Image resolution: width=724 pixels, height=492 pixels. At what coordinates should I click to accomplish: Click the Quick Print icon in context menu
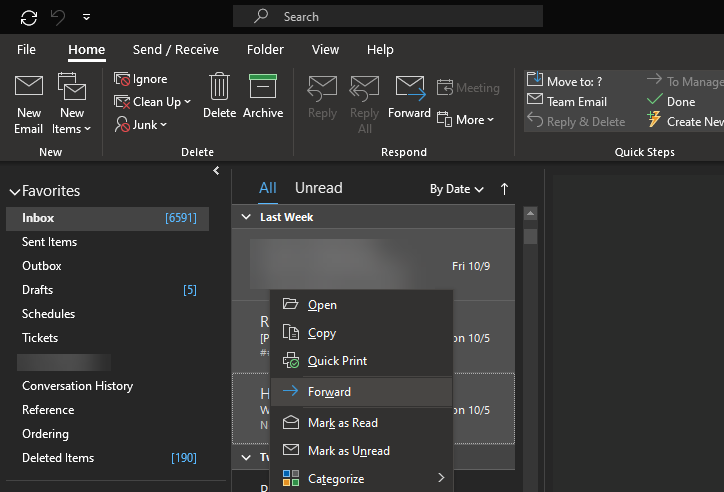tap(291, 361)
